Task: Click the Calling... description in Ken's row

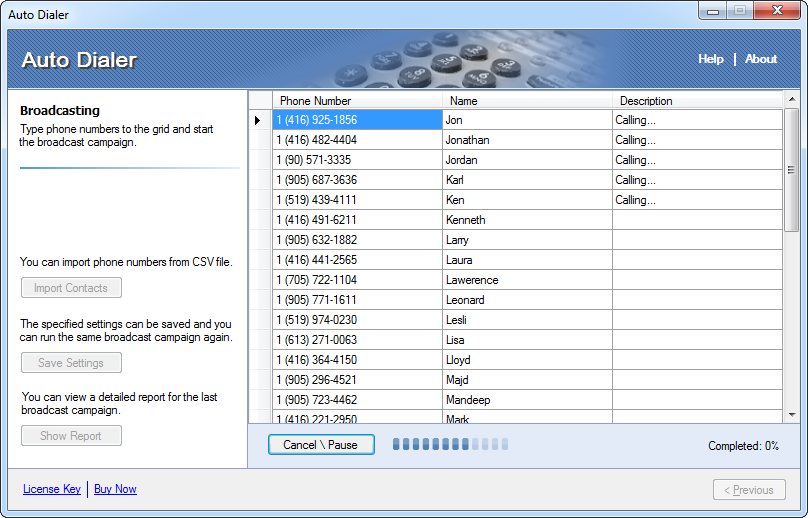Action: click(697, 200)
